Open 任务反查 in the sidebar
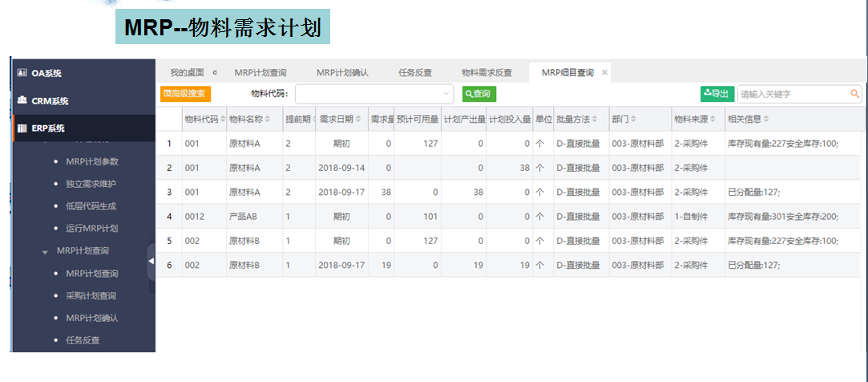Image resolution: width=868 pixels, height=382 pixels. coord(83,339)
